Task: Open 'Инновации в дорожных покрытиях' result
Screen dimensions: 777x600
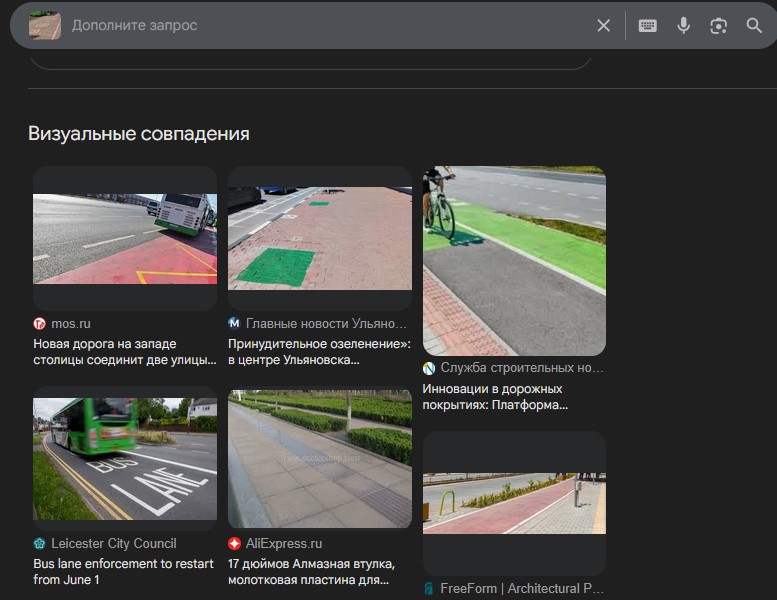Action: [x=495, y=396]
